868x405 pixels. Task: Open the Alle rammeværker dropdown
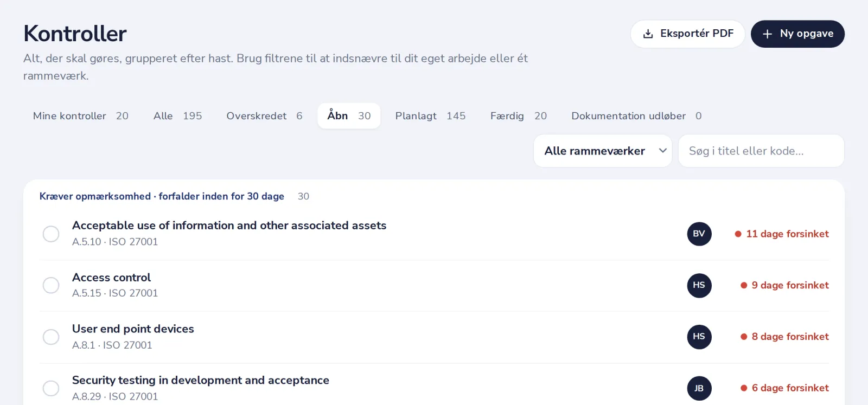tap(603, 151)
